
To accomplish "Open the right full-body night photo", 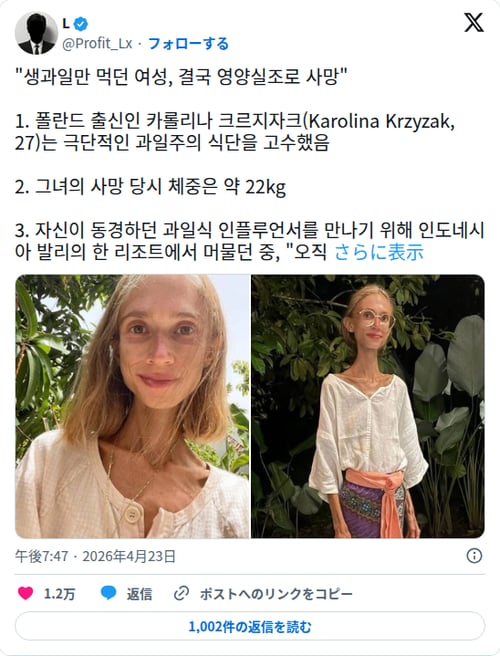I will click(x=368, y=406).
